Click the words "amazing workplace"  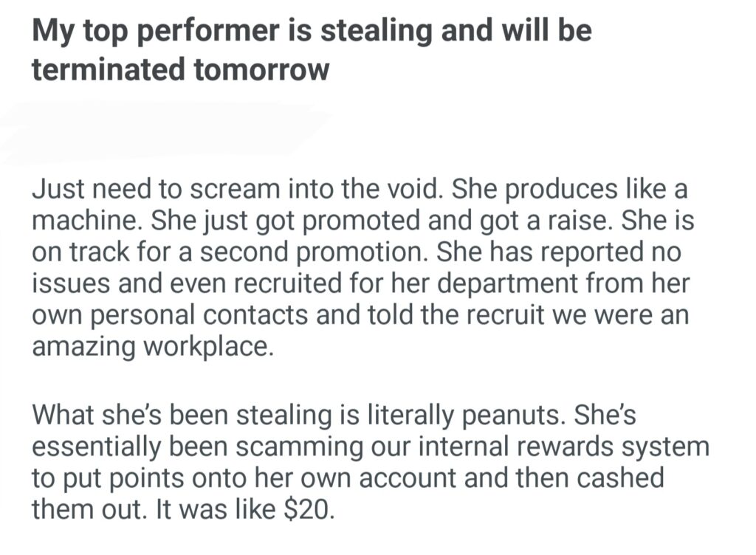(152, 347)
